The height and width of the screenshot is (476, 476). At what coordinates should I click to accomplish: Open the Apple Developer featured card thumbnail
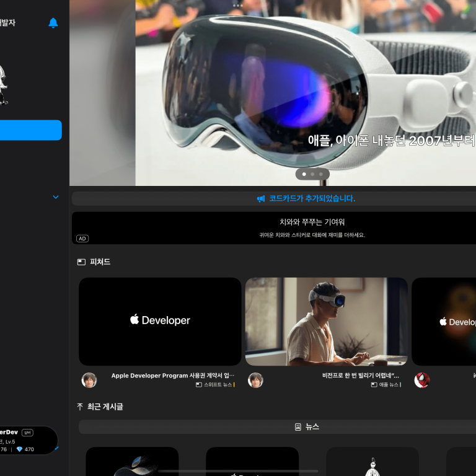click(160, 321)
